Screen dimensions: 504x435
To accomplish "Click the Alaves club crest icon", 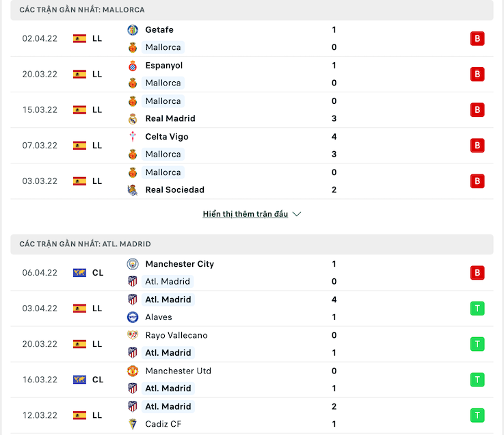I will click(133, 317).
